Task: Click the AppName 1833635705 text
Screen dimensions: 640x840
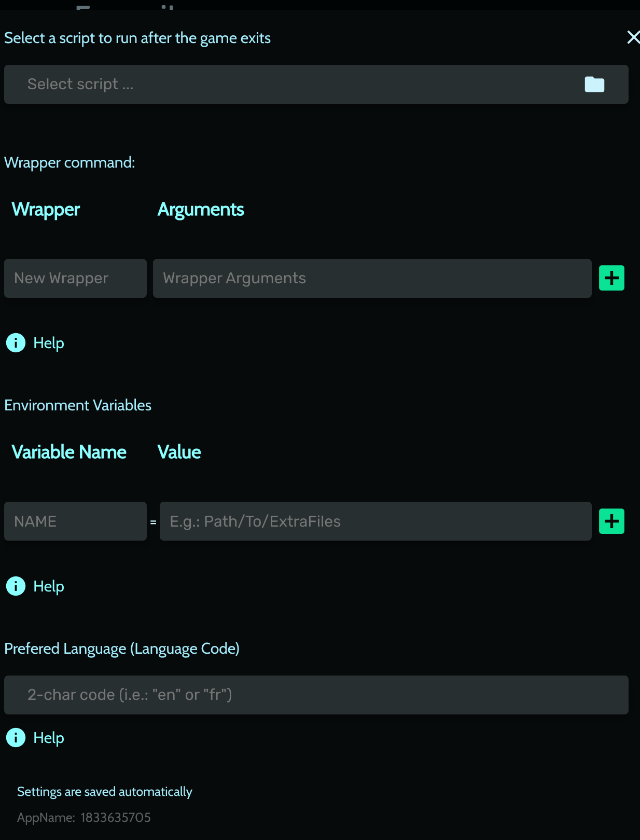Action: coord(84,818)
